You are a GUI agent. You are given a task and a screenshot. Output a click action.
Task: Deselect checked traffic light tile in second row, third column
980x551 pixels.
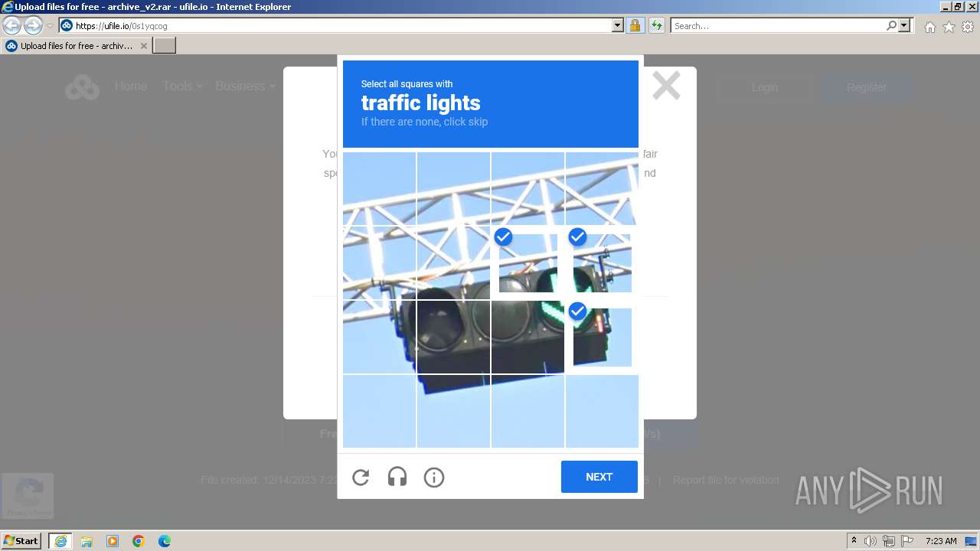528,262
